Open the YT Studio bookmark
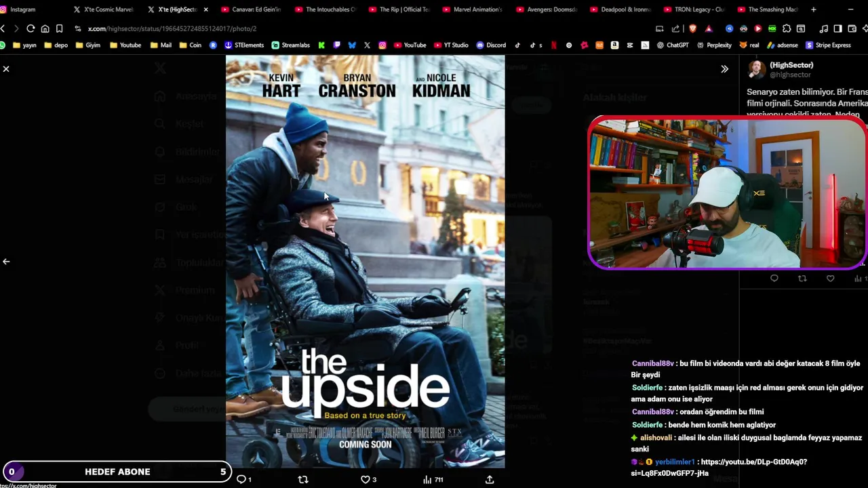Image resolution: width=868 pixels, height=488 pixels. pyautogui.click(x=451, y=45)
